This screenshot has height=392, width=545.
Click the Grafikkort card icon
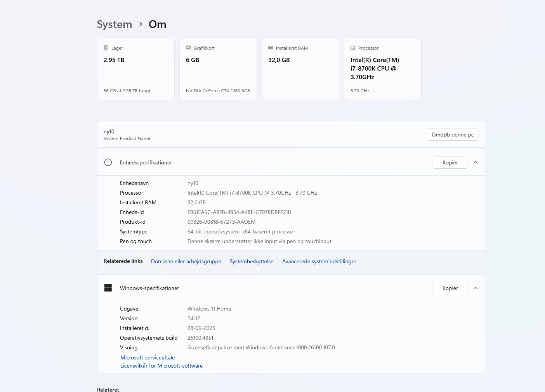[188, 48]
